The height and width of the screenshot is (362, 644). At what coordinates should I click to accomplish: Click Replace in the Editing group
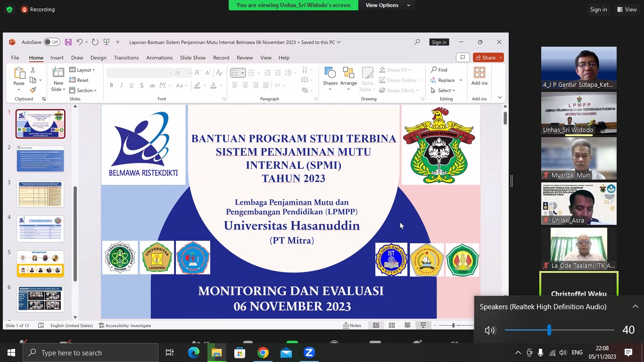(x=446, y=80)
